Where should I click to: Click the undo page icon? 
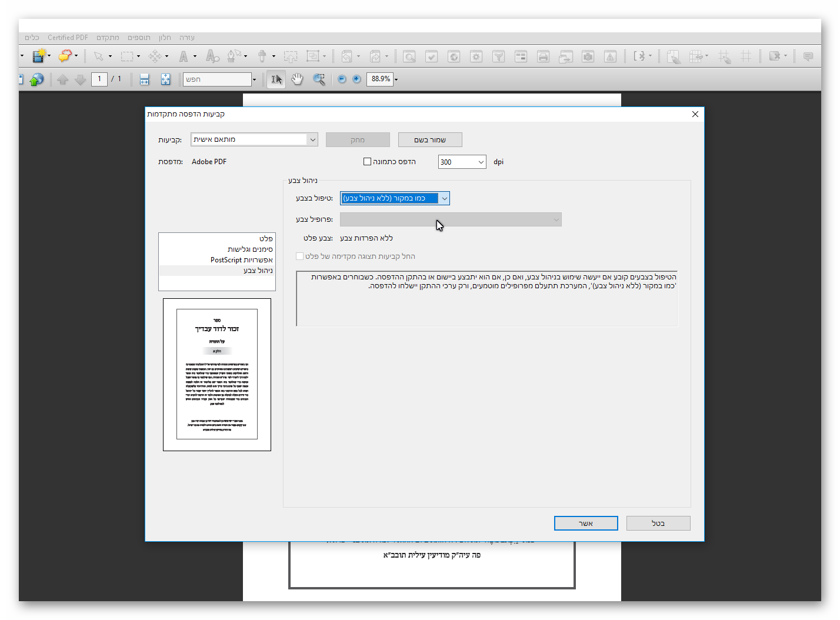click(347, 56)
